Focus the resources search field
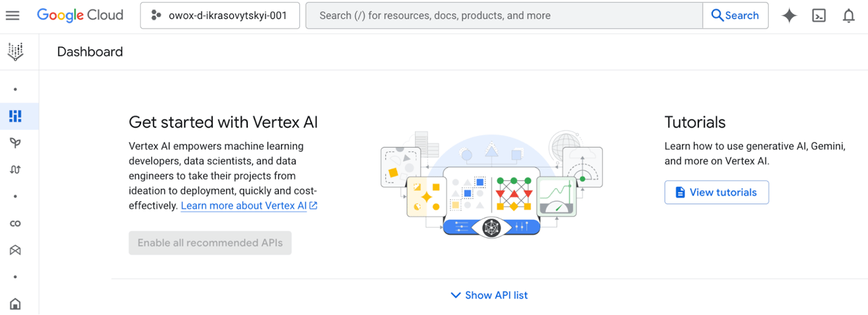Viewport: 868px width, 315px height. [x=504, y=16]
